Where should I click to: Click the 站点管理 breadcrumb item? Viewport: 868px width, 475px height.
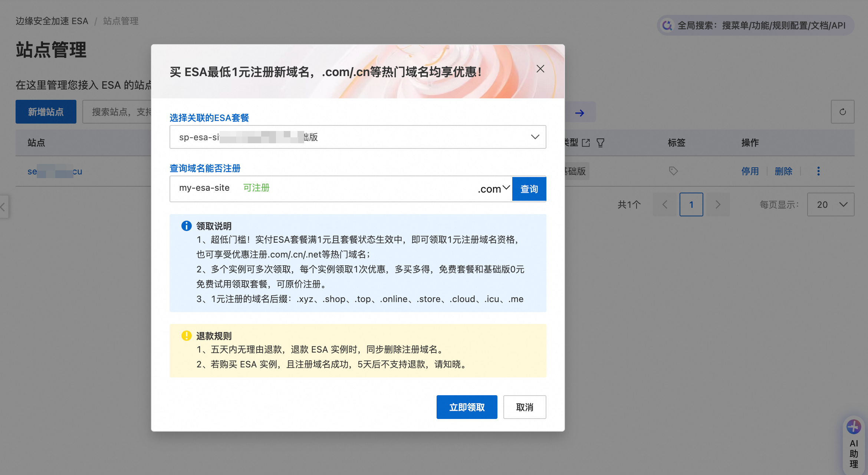(x=121, y=21)
